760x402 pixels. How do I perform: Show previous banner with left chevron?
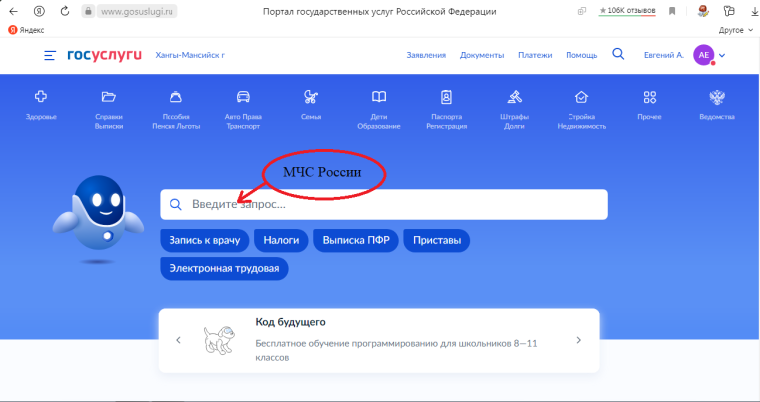click(178, 340)
